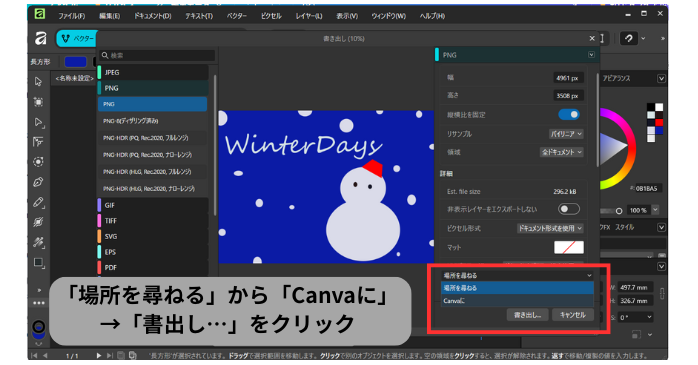This screenshot has width=698, height=365.
Task: Pick the red swatch in Appearance panel
Action: click(659, 122)
